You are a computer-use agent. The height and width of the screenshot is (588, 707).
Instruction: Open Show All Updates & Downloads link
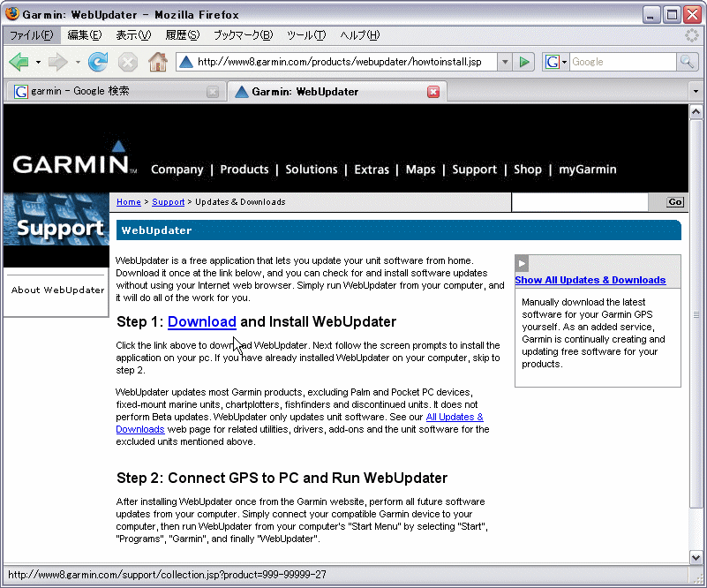coord(590,280)
